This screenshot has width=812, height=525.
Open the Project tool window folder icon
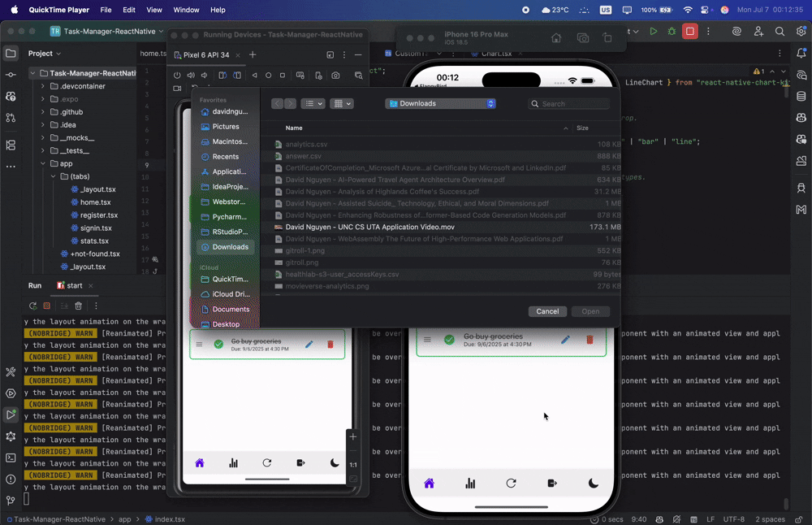tap(11, 54)
